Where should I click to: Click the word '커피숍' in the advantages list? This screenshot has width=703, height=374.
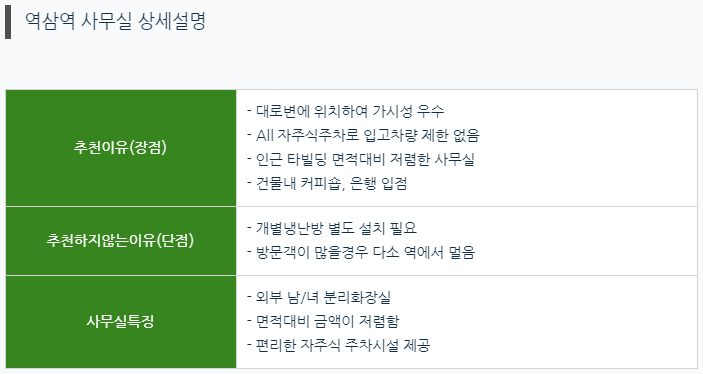pos(321,183)
